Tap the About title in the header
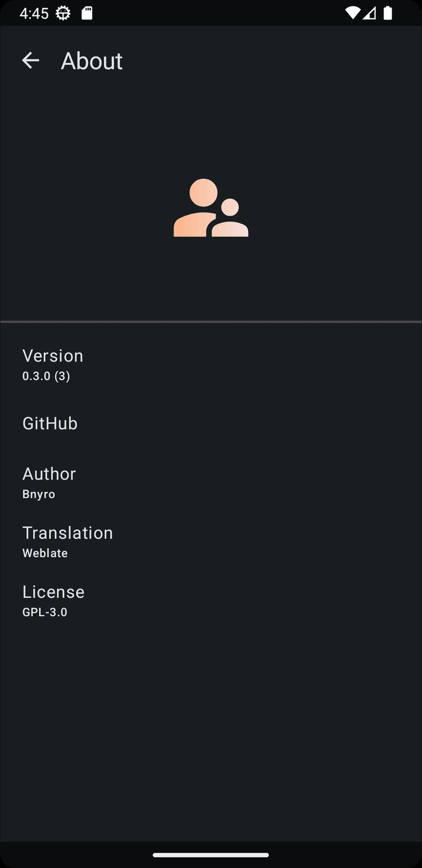Image resolution: width=422 pixels, height=868 pixels. [x=91, y=61]
